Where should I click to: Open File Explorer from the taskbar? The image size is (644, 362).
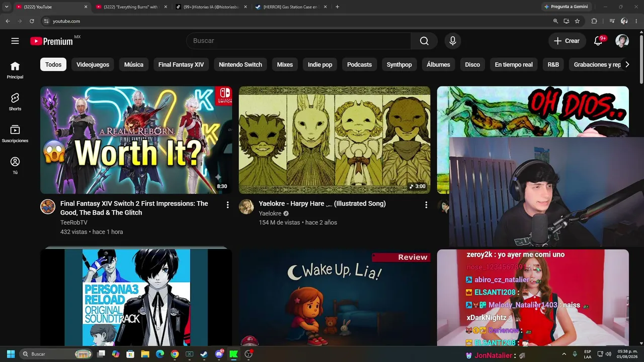(145, 354)
